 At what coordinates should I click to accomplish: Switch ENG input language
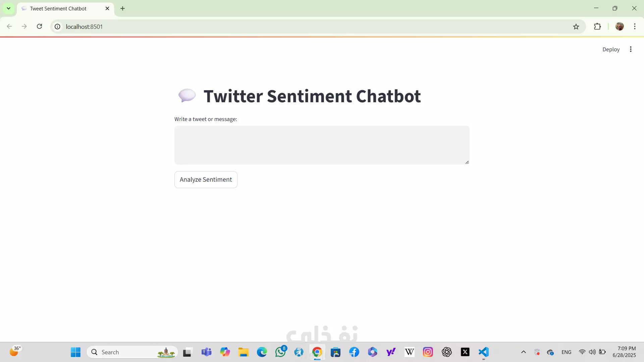click(566, 352)
